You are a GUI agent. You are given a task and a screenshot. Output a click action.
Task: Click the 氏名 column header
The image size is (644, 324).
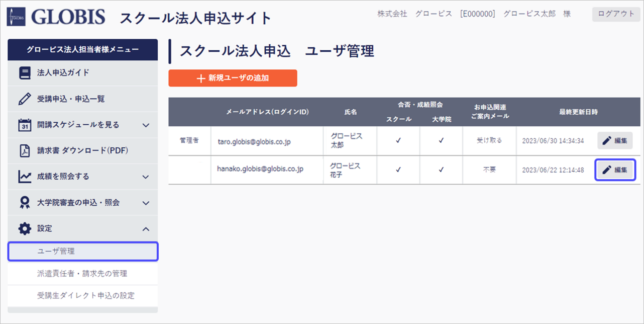tap(351, 112)
